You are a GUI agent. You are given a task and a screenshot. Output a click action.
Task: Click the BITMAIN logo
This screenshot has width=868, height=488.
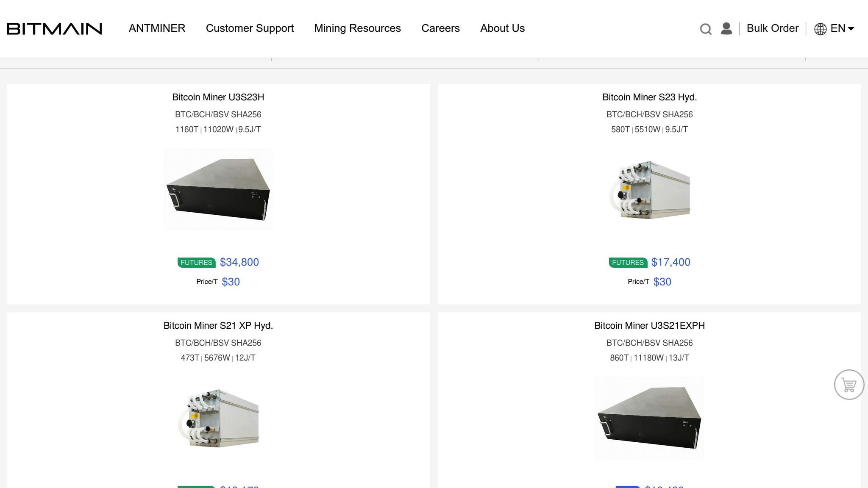pyautogui.click(x=54, y=28)
